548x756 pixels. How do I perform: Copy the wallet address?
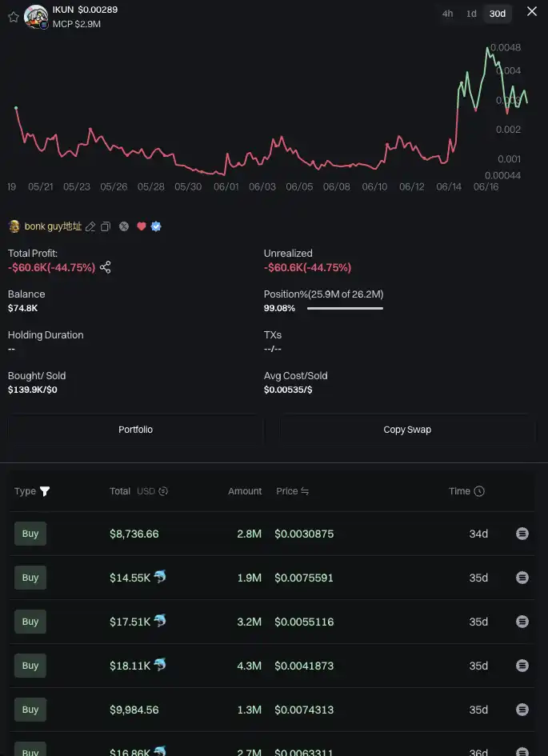point(106,226)
